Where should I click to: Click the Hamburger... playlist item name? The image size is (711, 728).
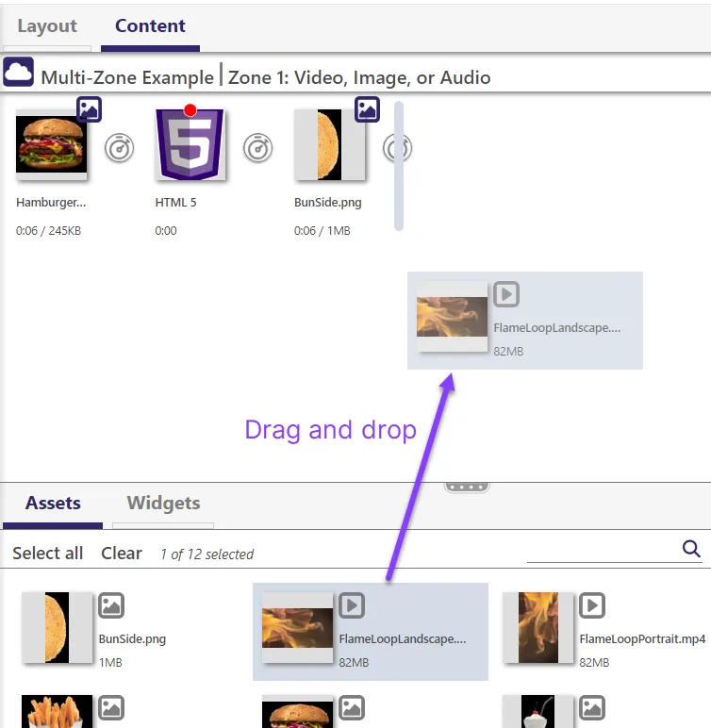[51, 203]
